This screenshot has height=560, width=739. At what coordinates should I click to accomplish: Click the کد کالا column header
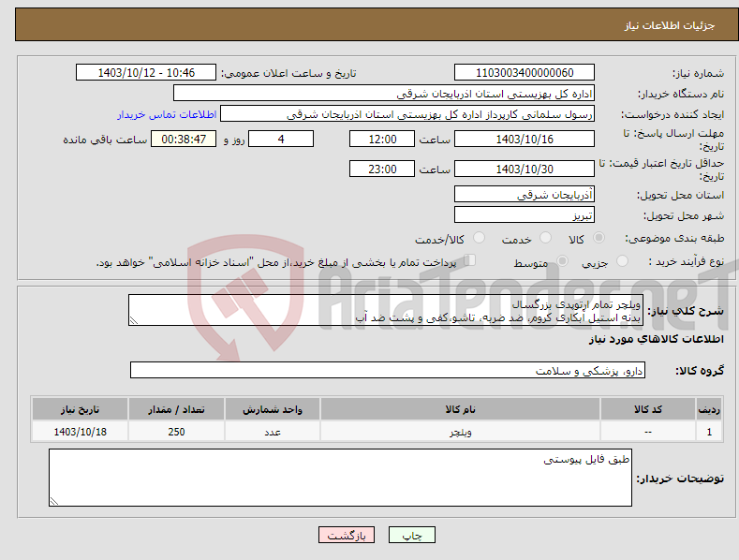tap(648, 409)
